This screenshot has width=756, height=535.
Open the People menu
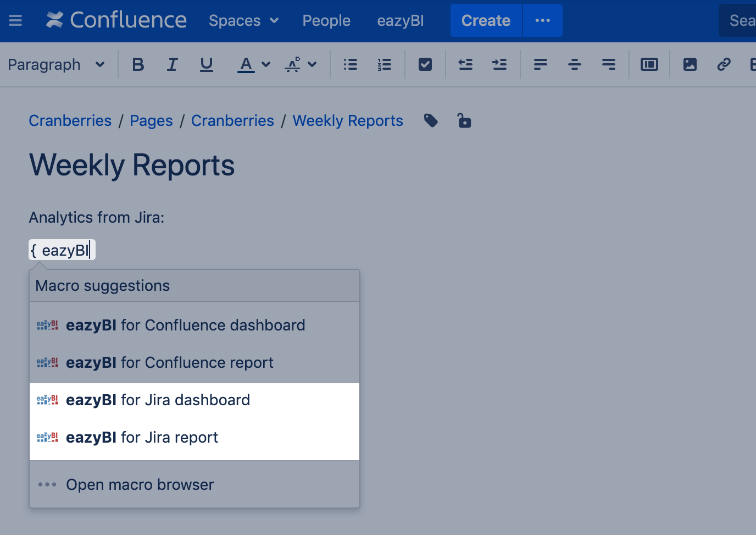pyautogui.click(x=326, y=20)
